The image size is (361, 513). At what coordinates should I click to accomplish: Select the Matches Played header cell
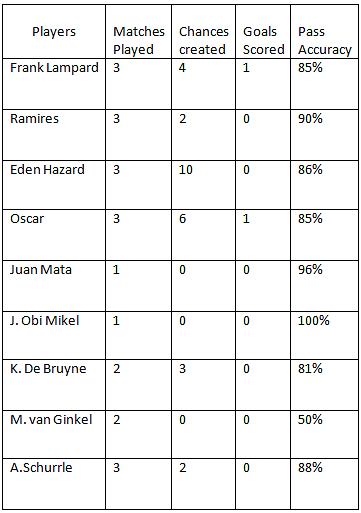[x=138, y=32]
